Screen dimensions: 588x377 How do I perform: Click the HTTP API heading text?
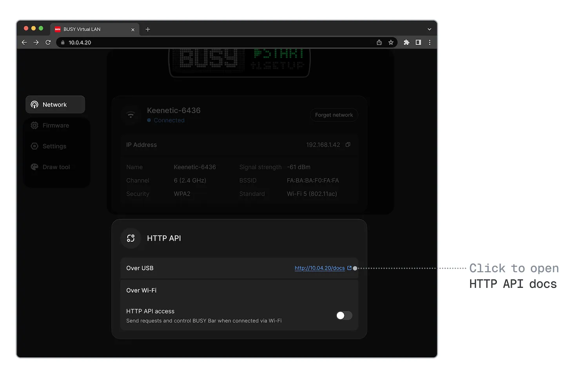164,238
